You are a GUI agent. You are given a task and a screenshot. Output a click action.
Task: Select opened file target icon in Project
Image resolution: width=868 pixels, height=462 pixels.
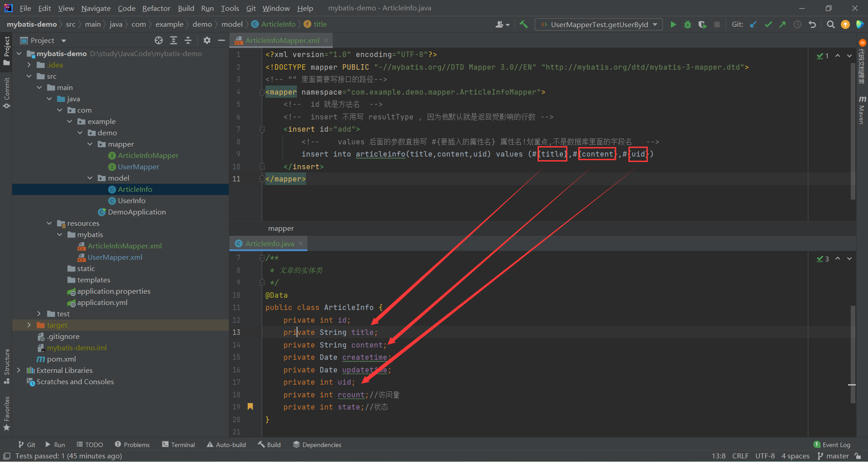(x=159, y=40)
